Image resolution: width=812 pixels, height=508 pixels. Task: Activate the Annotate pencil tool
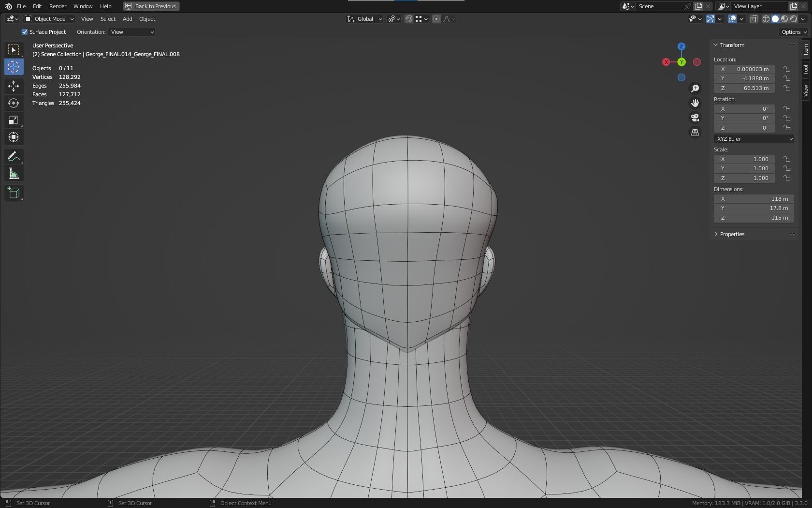click(x=14, y=157)
